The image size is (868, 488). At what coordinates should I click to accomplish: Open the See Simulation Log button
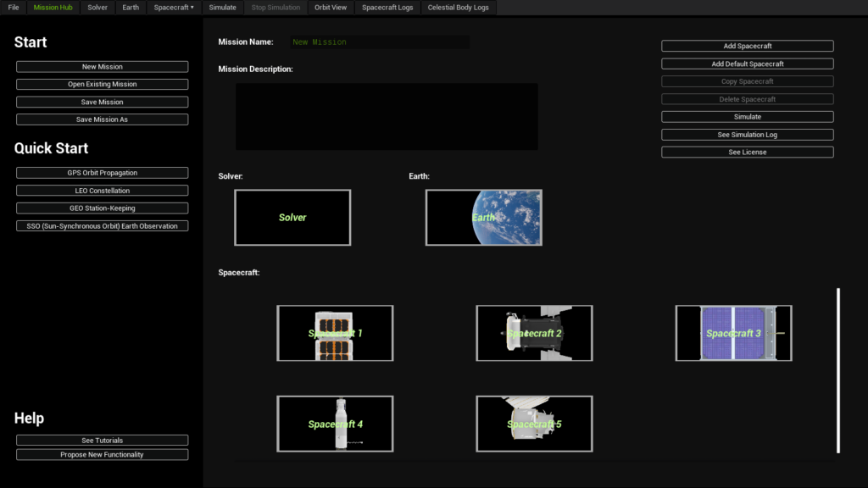[747, 135]
